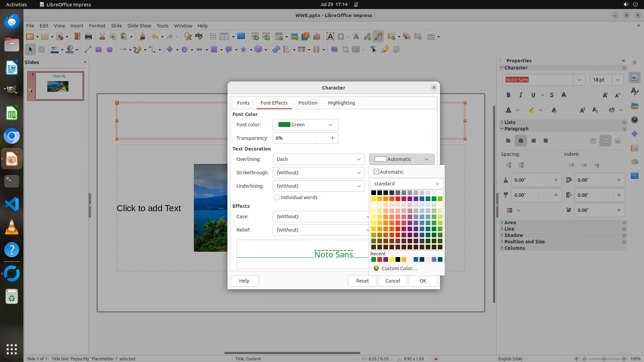Open the Strikethrough style dropdown
The height and width of the screenshot is (362, 644).
point(318,173)
